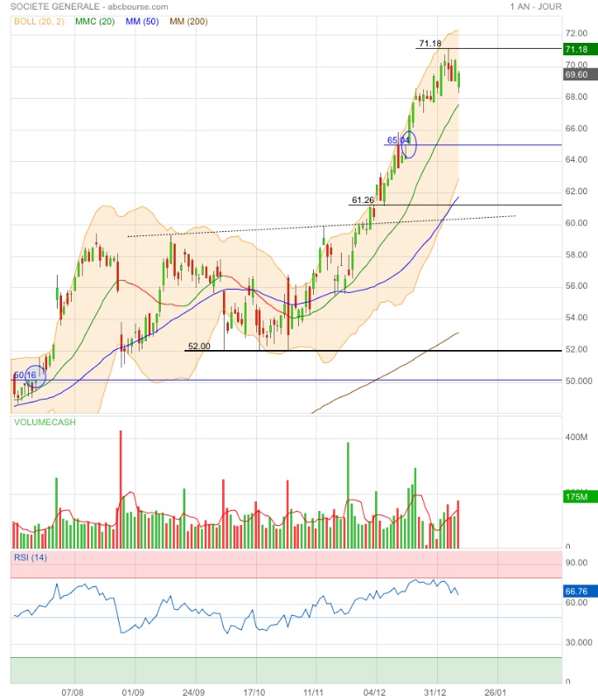Click the green 175M volume tag
Viewport: 598px width, 700px height.
581,497
